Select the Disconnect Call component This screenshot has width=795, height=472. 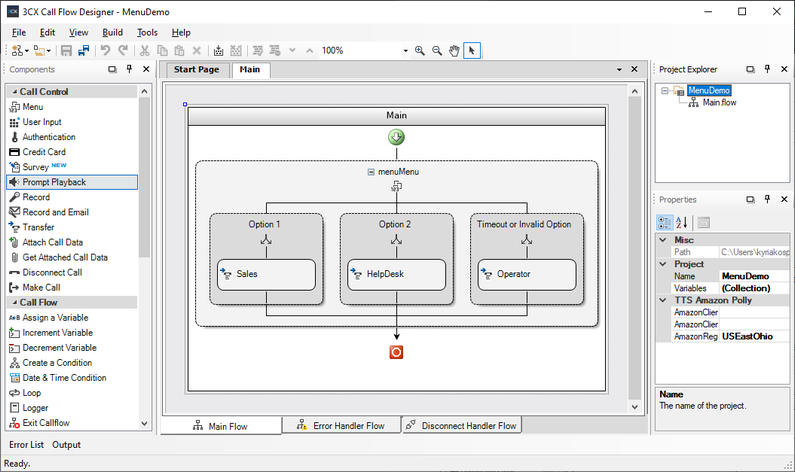point(71,272)
